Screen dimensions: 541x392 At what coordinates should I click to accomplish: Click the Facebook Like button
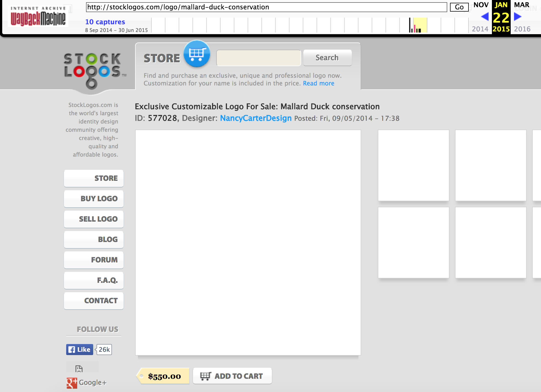pos(79,350)
